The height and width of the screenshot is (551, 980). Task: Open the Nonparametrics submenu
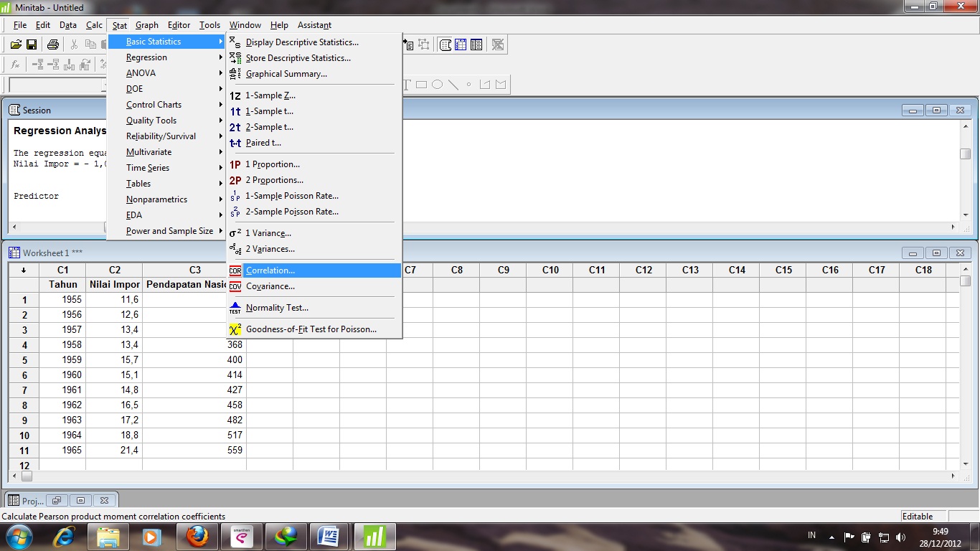(x=166, y=199)
